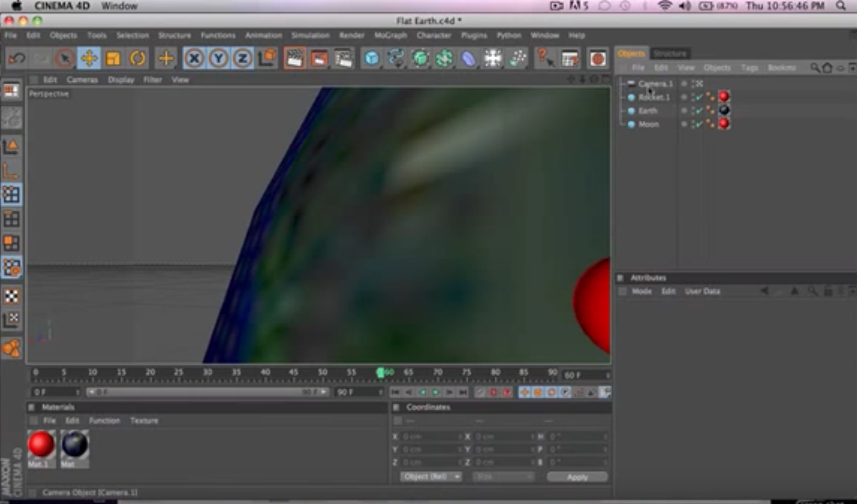The width and height of the screenshot is (857, 504).
Task: Click Record Active Objects red button
Action: click(493, 392)
